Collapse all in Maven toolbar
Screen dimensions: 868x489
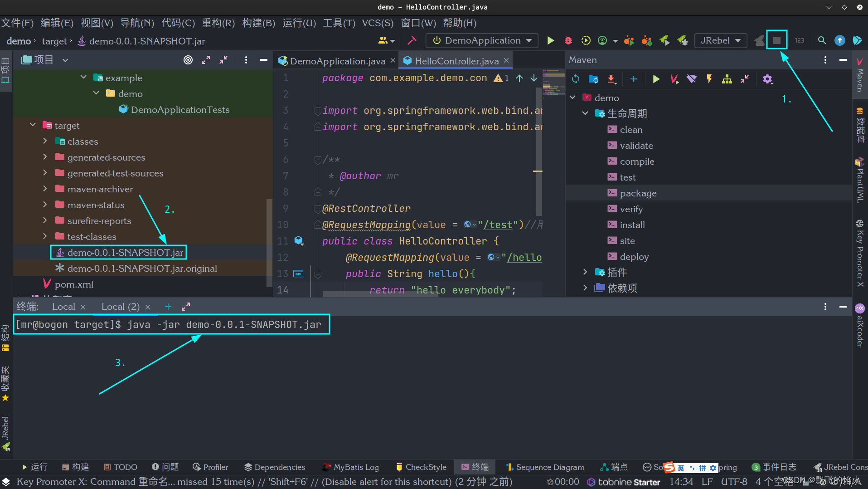(745, 79)
